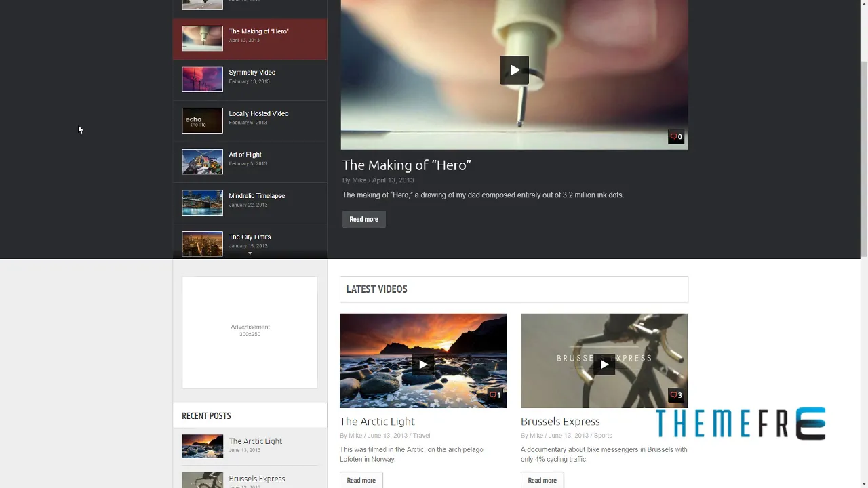Open "Mindrelic Timelapse" from the playlist
This screenshot has height=488, width=868.
[250, 203]
